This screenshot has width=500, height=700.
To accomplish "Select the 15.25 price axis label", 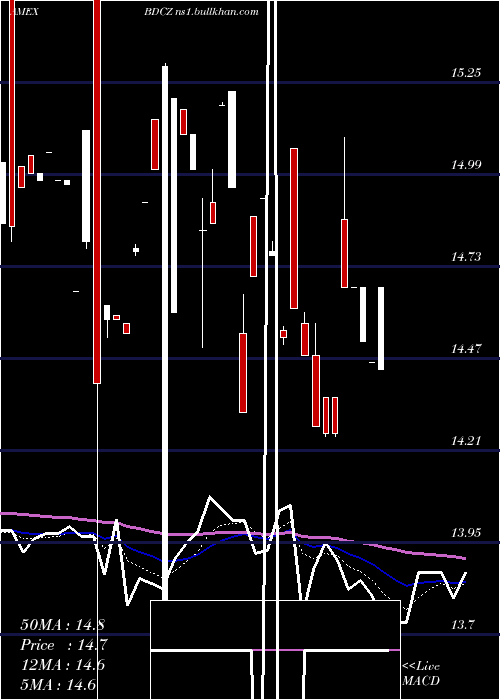I will coord(466,73).
